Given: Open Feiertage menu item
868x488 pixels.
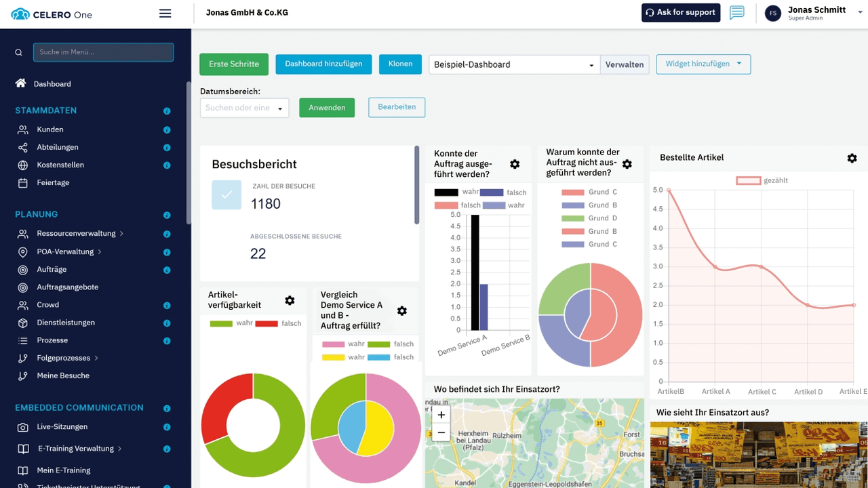Looking at the screenshot, I should pos(53,182).
